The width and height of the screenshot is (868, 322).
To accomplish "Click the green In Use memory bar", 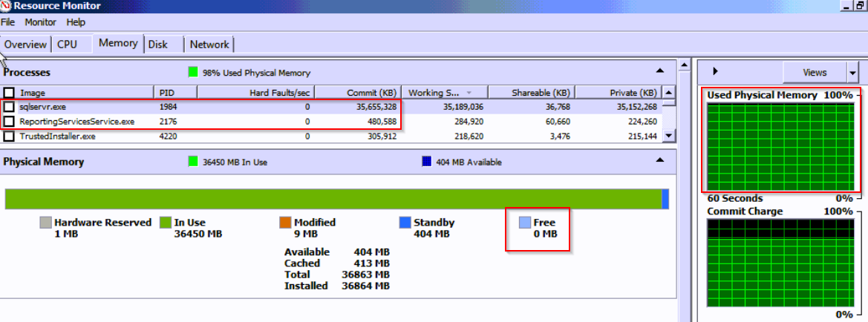I will tap(333, 199).
